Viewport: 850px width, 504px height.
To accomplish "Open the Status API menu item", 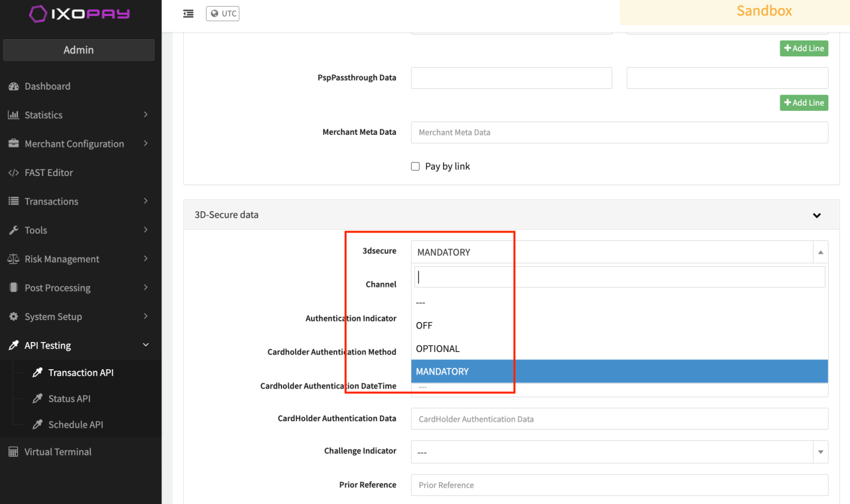I will [x=69, y=398].
